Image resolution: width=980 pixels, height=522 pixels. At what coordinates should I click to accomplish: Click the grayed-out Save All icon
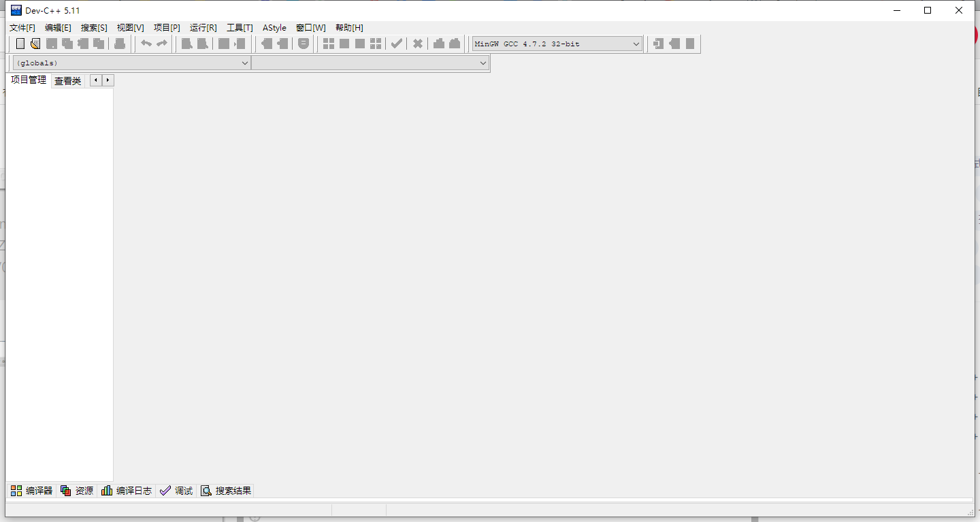tap(67, 44)
